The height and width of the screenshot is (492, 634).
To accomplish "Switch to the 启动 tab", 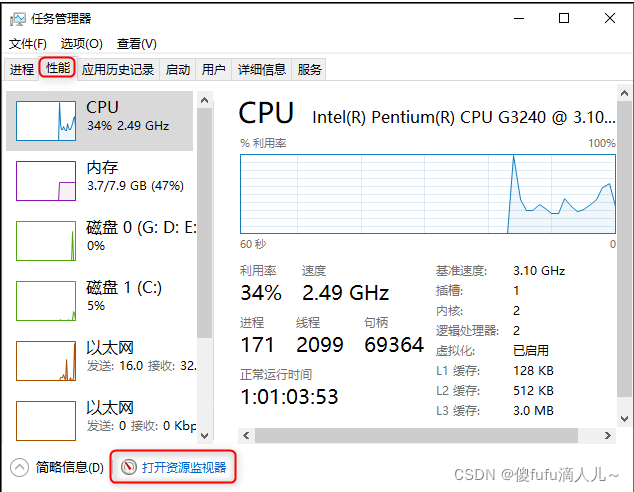I will [178, 69].
